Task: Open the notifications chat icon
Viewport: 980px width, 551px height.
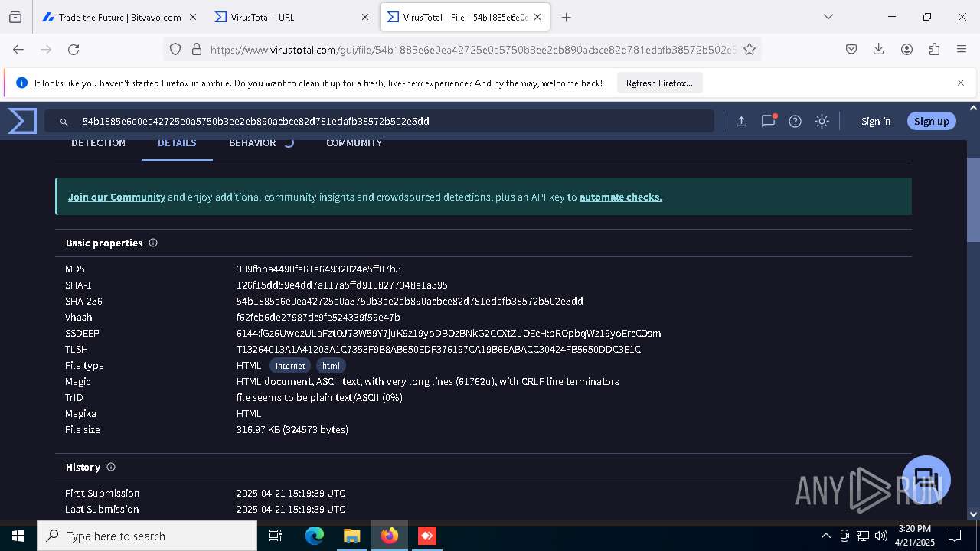Action: click(x=768, y=121)
